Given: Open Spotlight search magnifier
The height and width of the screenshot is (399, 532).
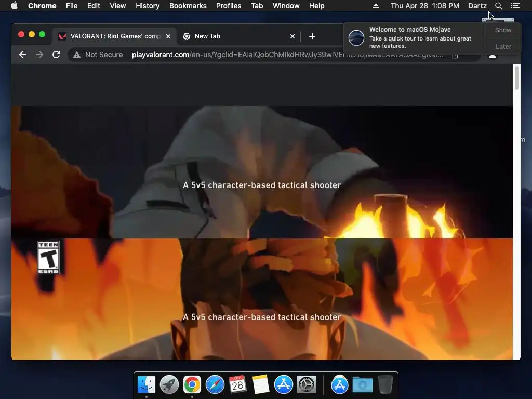Looking at the screenshot, I should tap(498, 6).
